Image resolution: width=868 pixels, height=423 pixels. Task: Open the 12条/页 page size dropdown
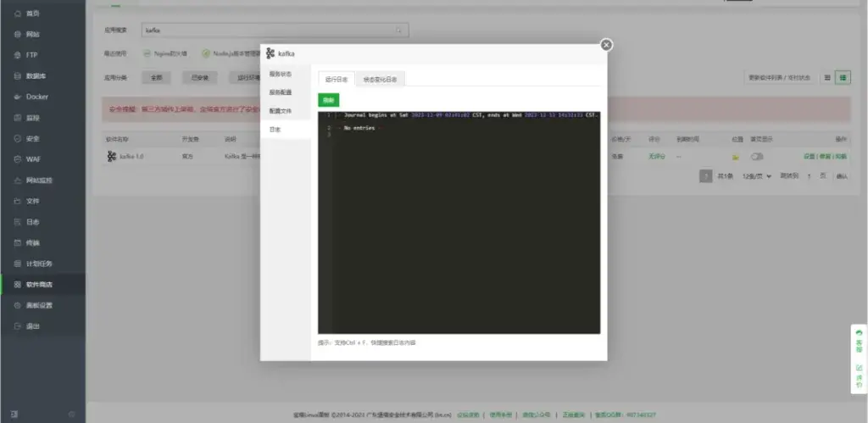click(757, 176)
